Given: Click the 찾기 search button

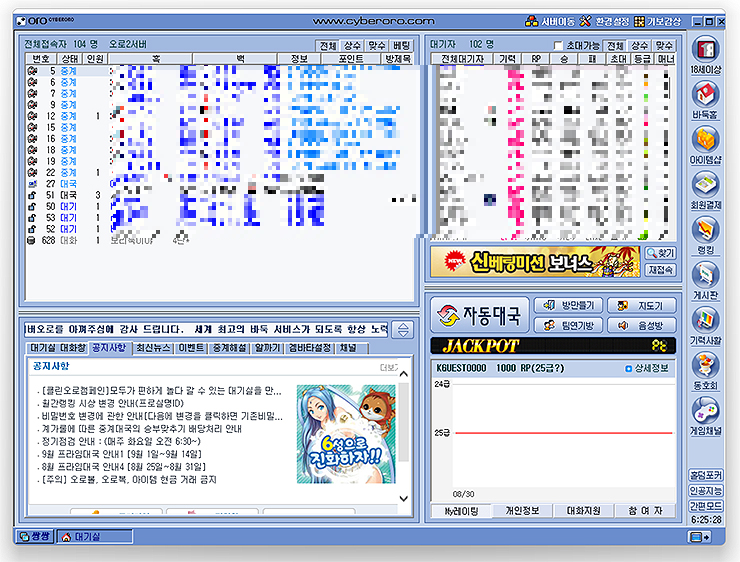Looking at the screenshot, I should (661, 253).
